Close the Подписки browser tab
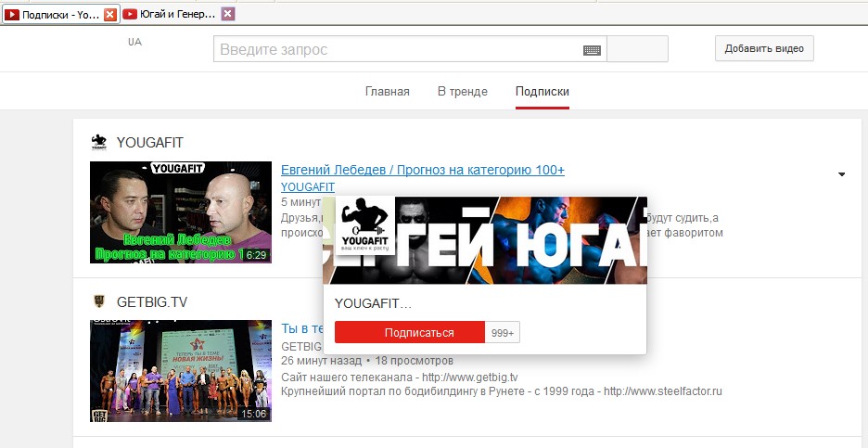 [x=110, y=14]
